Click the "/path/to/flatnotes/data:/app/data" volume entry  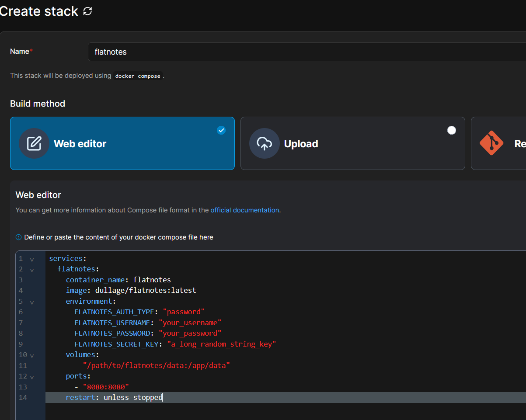157,365
